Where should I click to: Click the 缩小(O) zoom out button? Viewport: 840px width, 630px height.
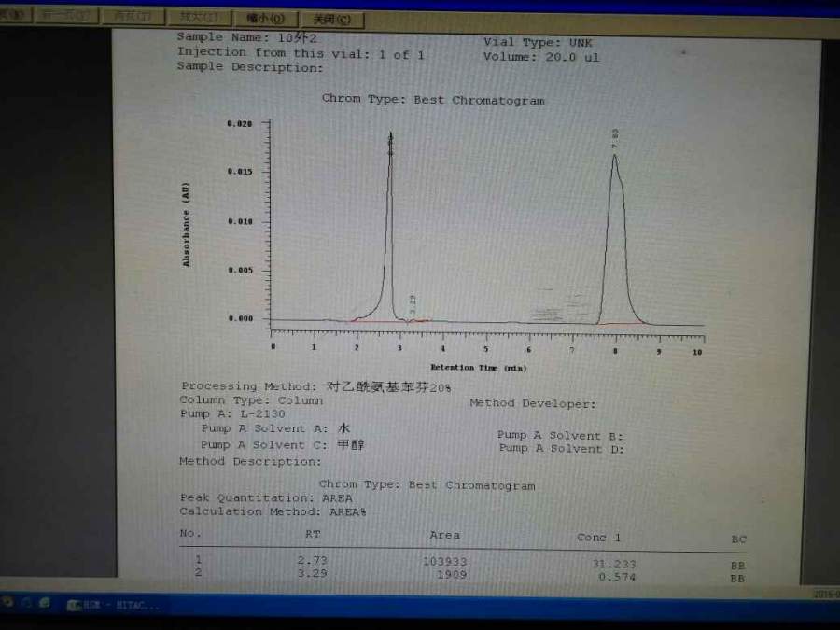pos(265,19)
